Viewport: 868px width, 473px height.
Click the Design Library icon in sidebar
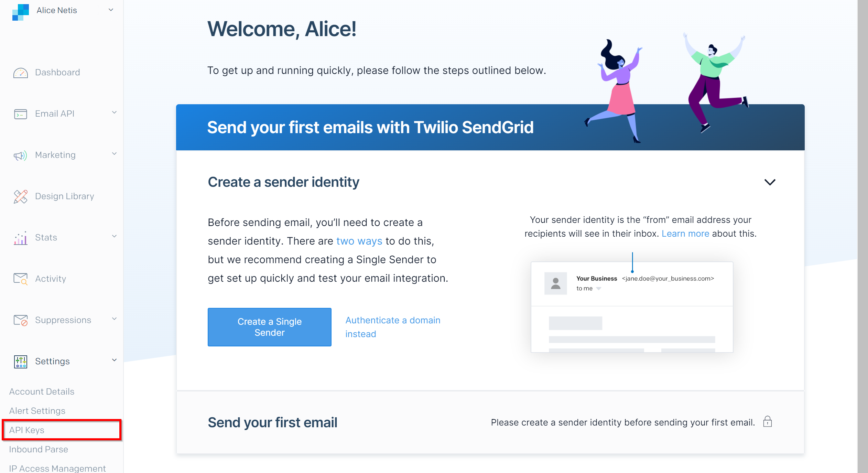point(20,196)
